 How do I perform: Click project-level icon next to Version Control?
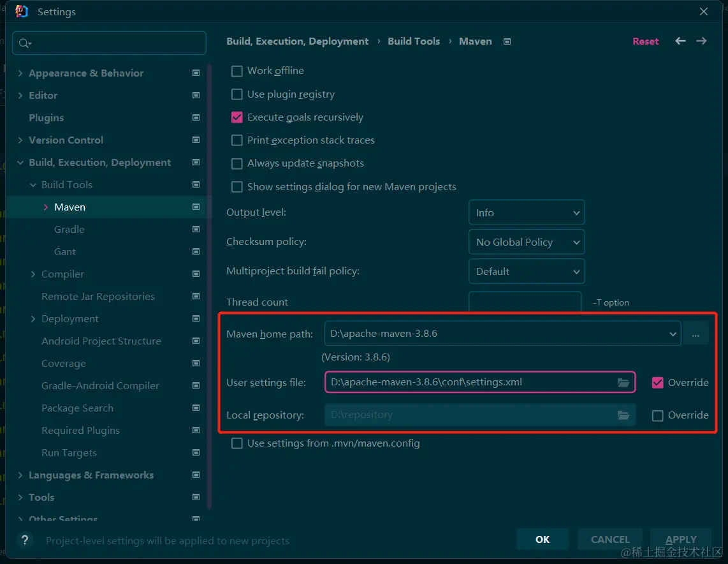[196, 140]
